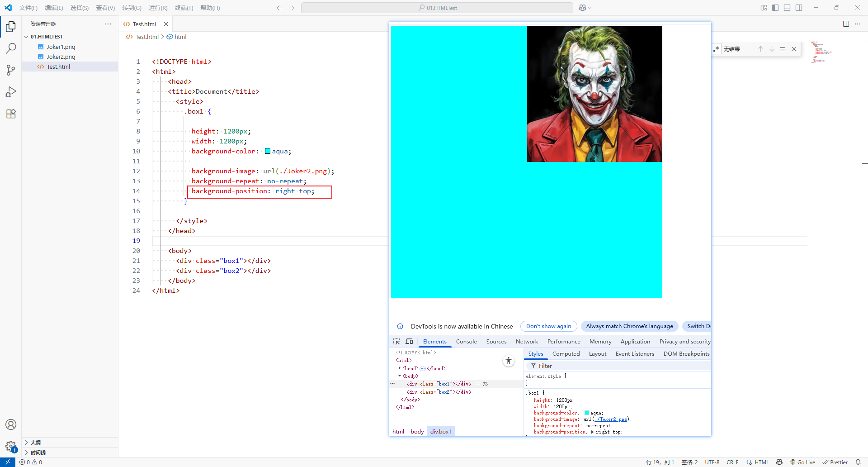868x467 pixels.
Task: Click the Prettier status bar item
Action: pyautogui.click(x=835, y=462)
